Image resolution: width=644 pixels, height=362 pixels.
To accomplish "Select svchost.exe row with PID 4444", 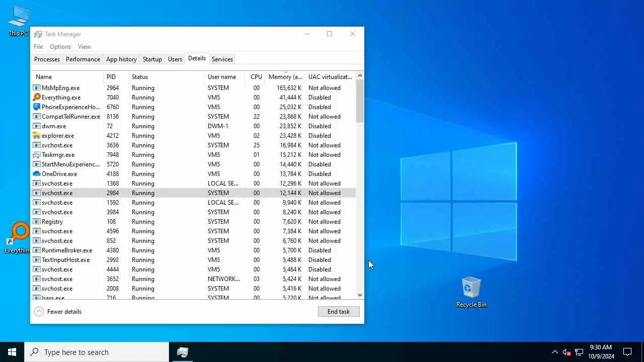I will 194,269.
